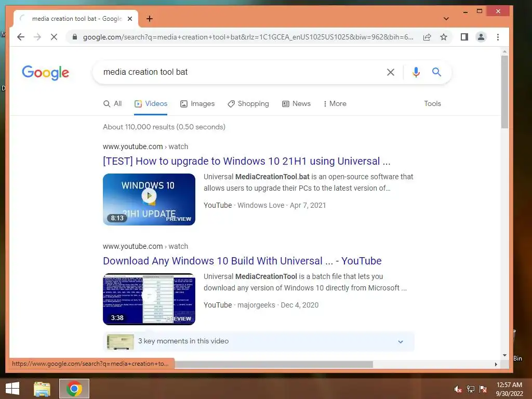Viewport: 532px width, 399px height.
Task: Open the tab search dropdown arrow
Action: click(x=446, y=19)
